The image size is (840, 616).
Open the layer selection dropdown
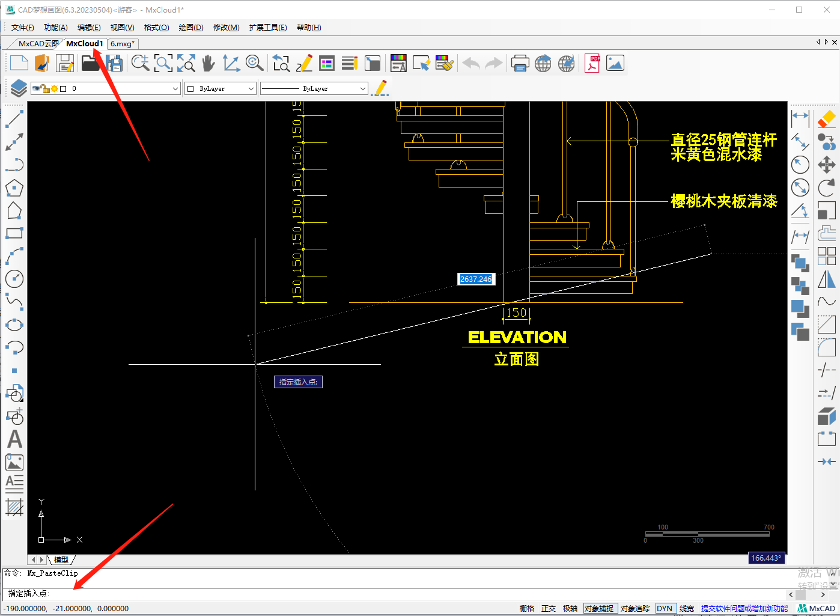106,88
